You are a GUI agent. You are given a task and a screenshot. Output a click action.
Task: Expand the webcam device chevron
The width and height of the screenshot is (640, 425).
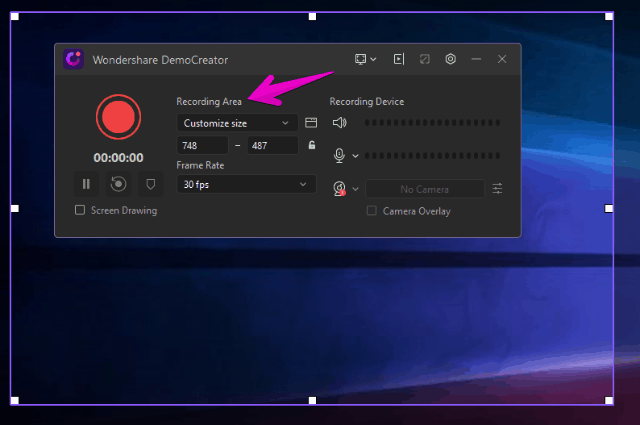[355, 189]
